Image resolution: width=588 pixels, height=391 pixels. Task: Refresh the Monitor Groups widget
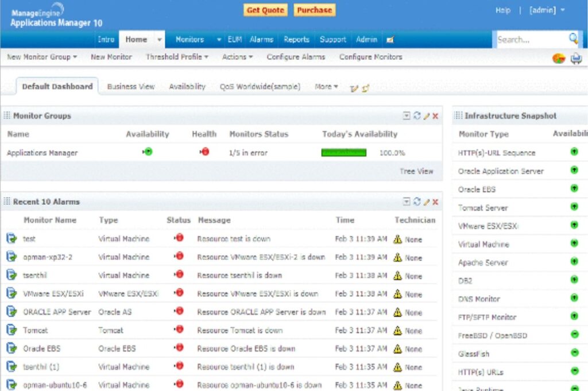[416, 115]
